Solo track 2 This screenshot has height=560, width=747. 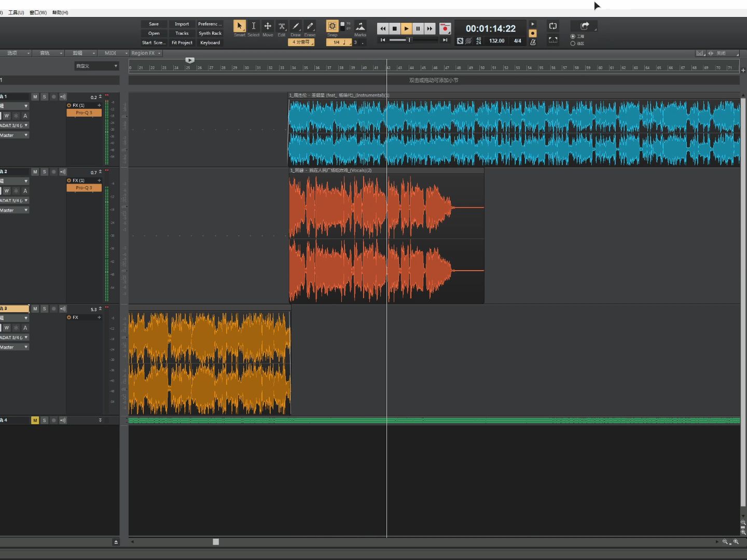point(44,172)
